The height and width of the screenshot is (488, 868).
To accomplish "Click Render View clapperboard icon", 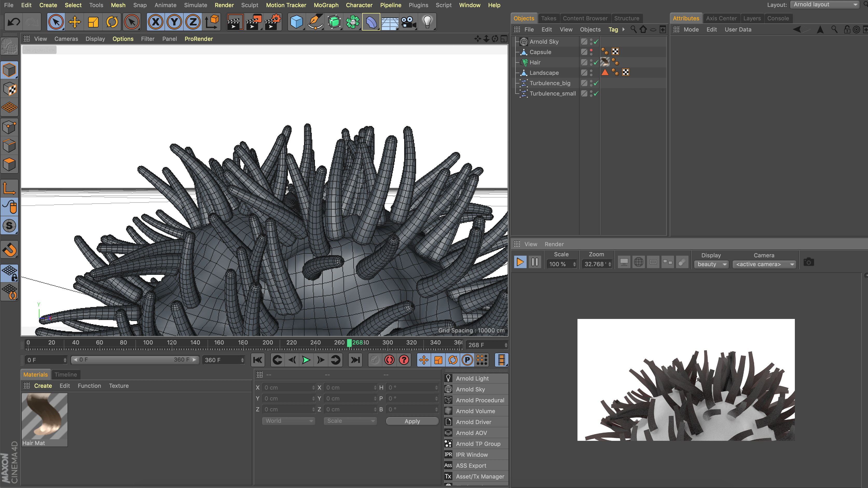I will (235, 22).
